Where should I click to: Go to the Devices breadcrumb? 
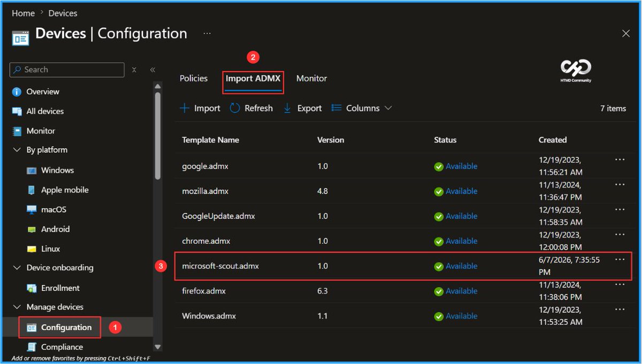pos(63,13)
